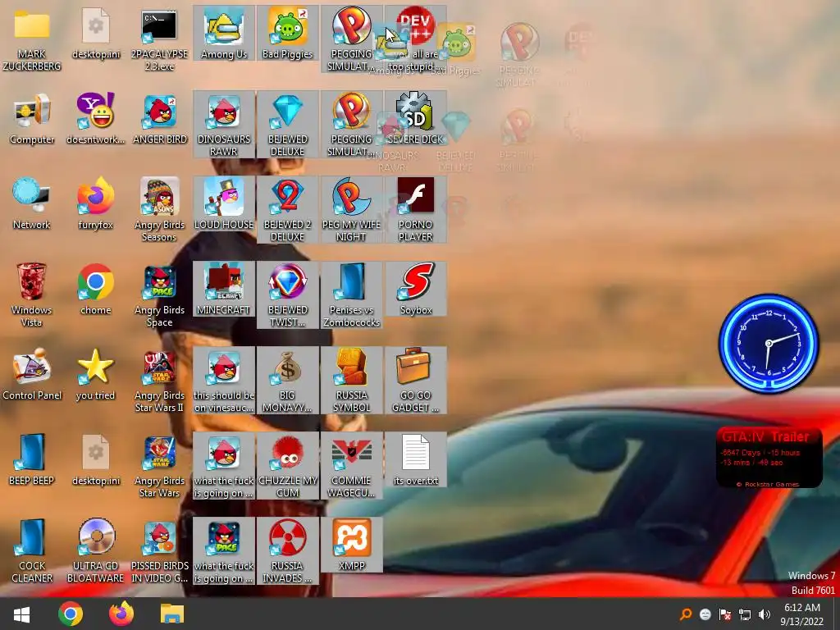Click the RUSSIA INVADES radiation icon
The width and height of the screenshot is (840, 630).
[288, 550]
